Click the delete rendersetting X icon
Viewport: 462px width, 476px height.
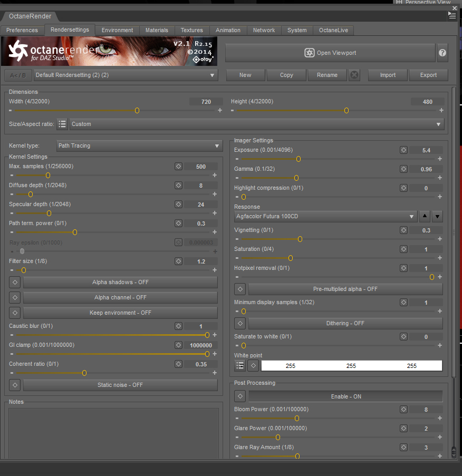(354, 75)
